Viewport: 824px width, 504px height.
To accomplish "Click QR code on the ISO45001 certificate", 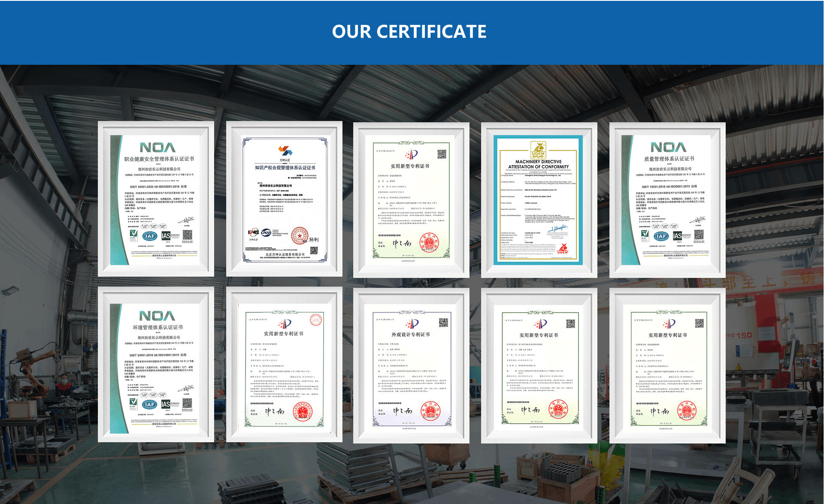I will tap(188, 235).
